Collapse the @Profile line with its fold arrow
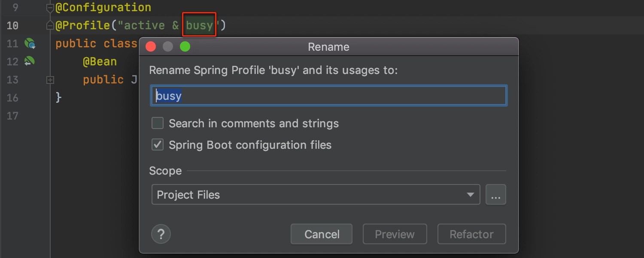This screenshot has height=258, width=644. click(x=50, y=25)
